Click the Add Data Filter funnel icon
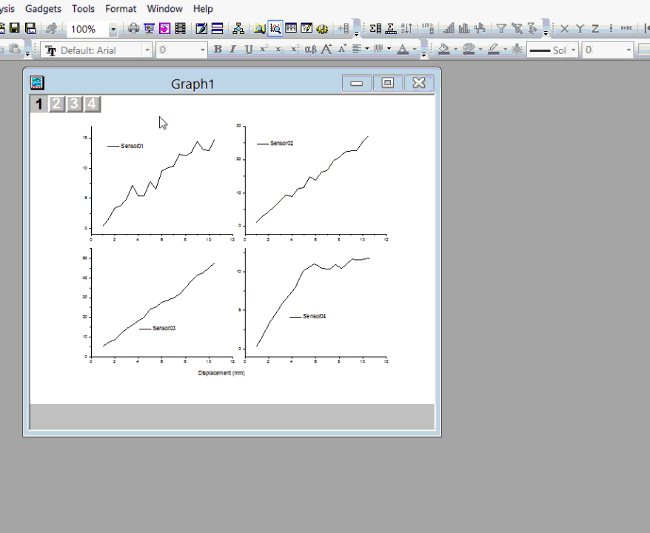The image size is (650, 533). [x=502, y=28]
